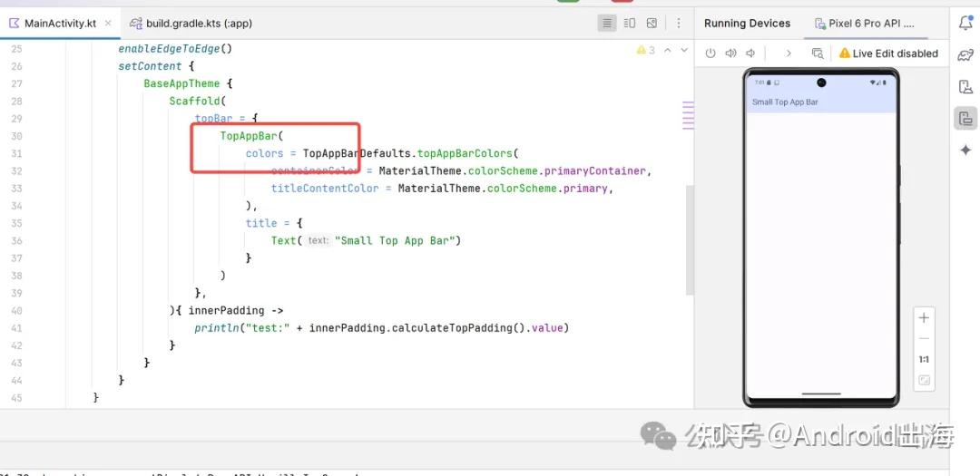Zoom in the emulator with plus button
The width and height of the screenshot is (980, 476).
[x=924, y=318]
